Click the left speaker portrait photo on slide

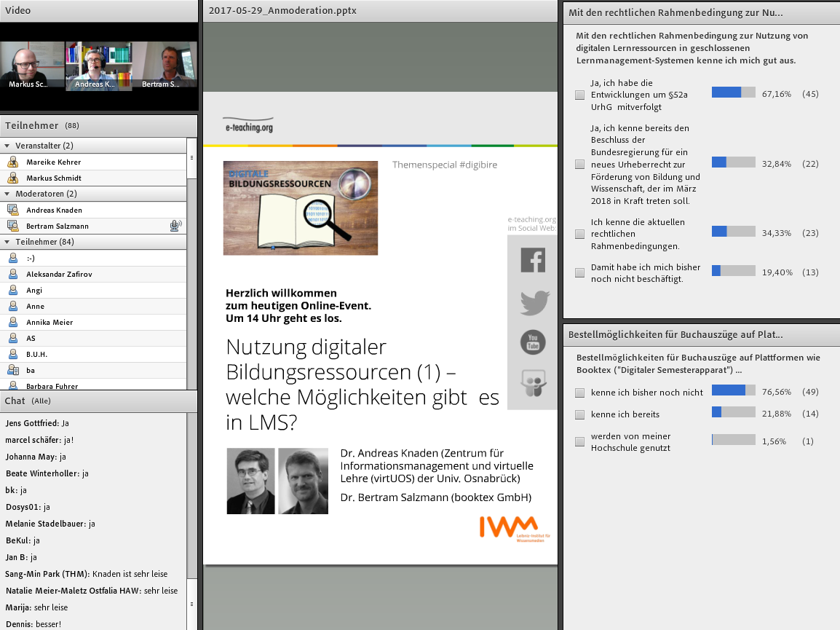[x=250, y=481]
